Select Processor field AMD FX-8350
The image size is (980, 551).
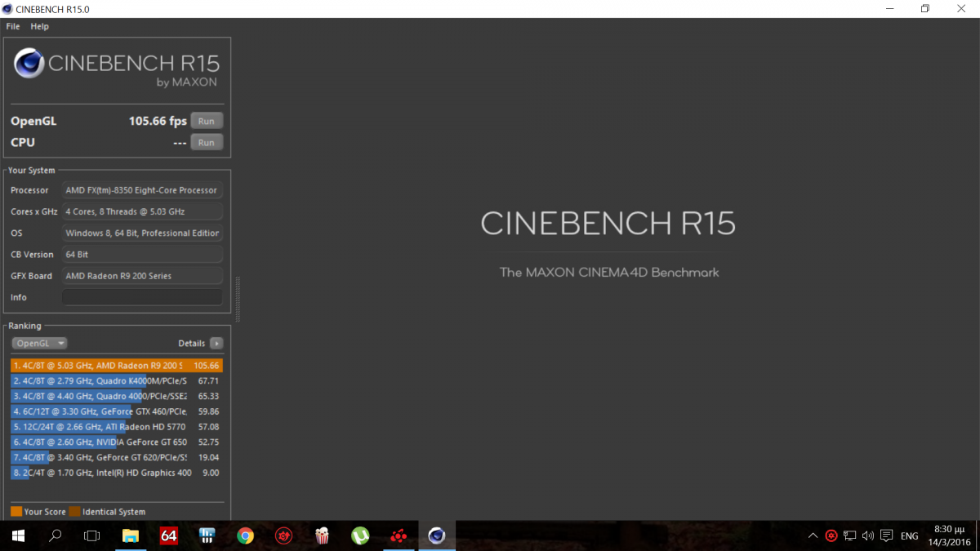[x=142, y=190]
